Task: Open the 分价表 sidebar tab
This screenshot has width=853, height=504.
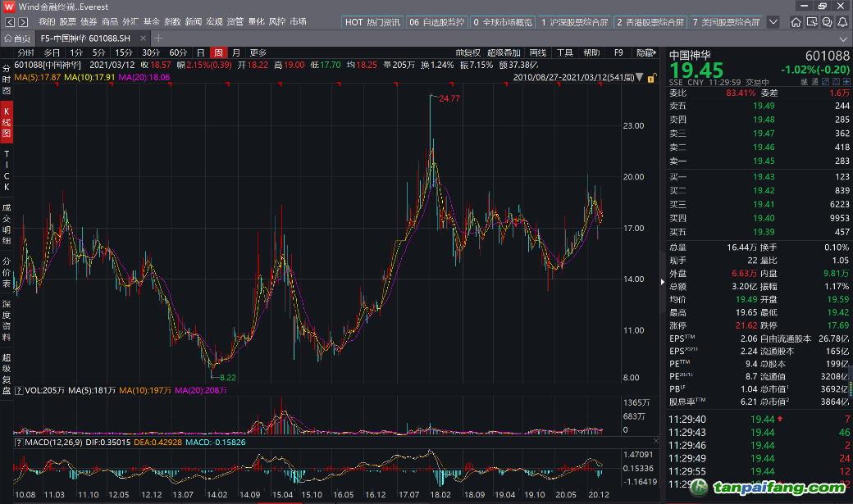Action: pos(7,272)
